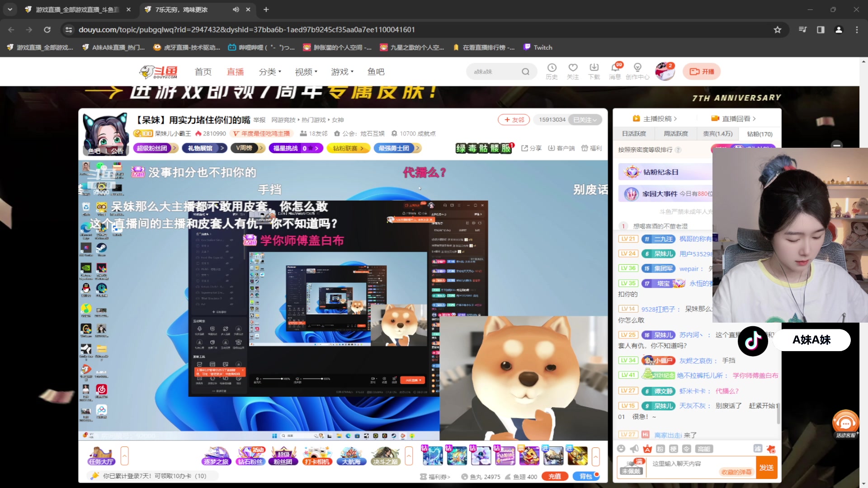
Task: Select the megaphone broadcast icon above chat input
Action: click(634, 448)
